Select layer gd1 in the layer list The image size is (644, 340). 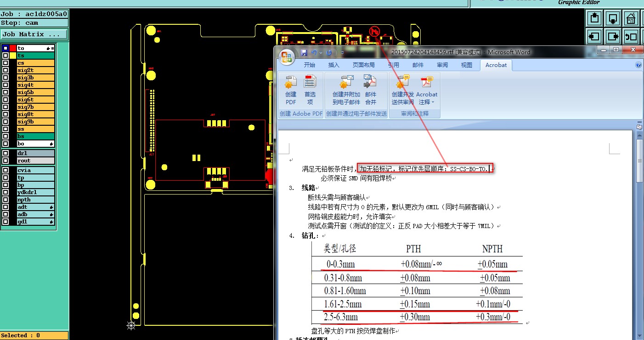tap(36, 222)
